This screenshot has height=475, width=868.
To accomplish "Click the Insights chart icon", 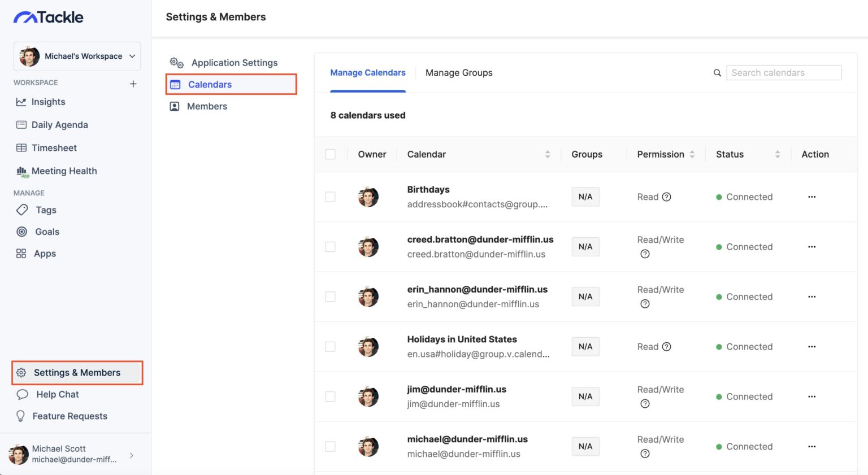I will tap(21, 102).
